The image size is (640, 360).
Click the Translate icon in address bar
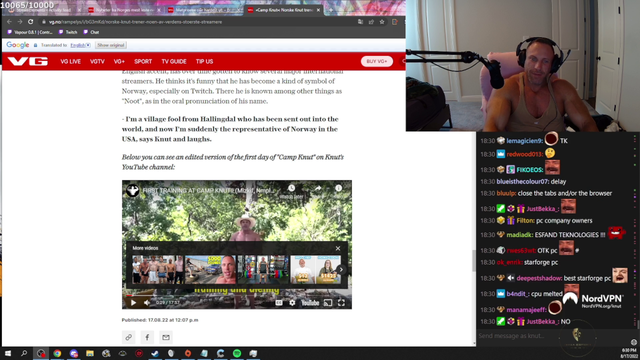click(360, 22)
